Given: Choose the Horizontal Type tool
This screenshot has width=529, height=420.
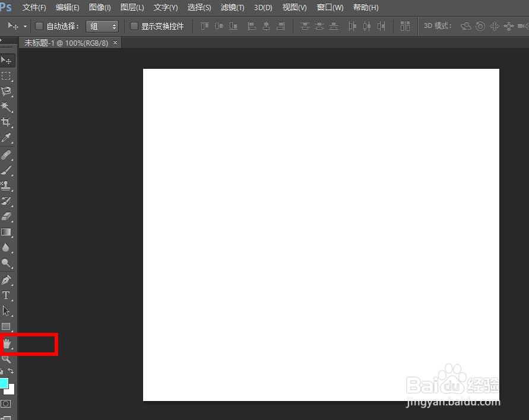Looking at the screenshot, I should pyautogui.click(x=8, y=295).
